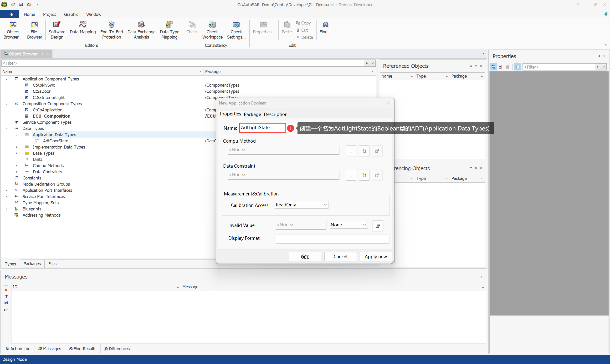Switch to the Package tab in dialog

pos(252,114)
